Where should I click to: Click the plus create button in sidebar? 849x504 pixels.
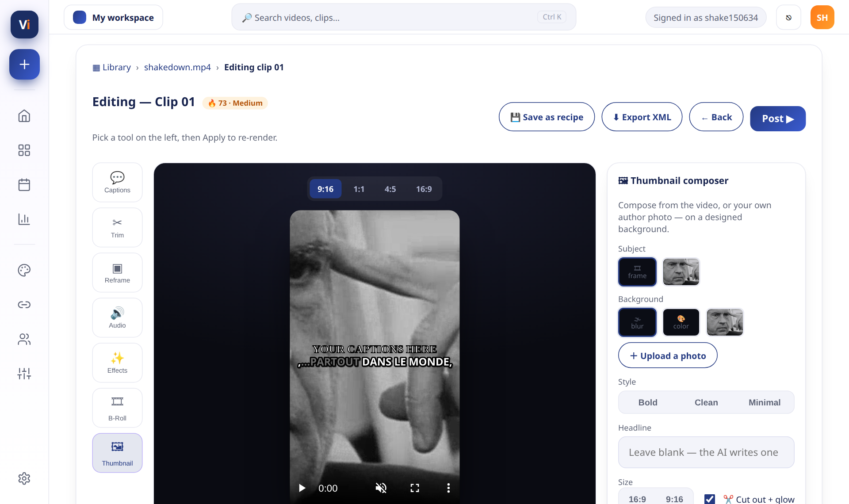click(24, 65)
